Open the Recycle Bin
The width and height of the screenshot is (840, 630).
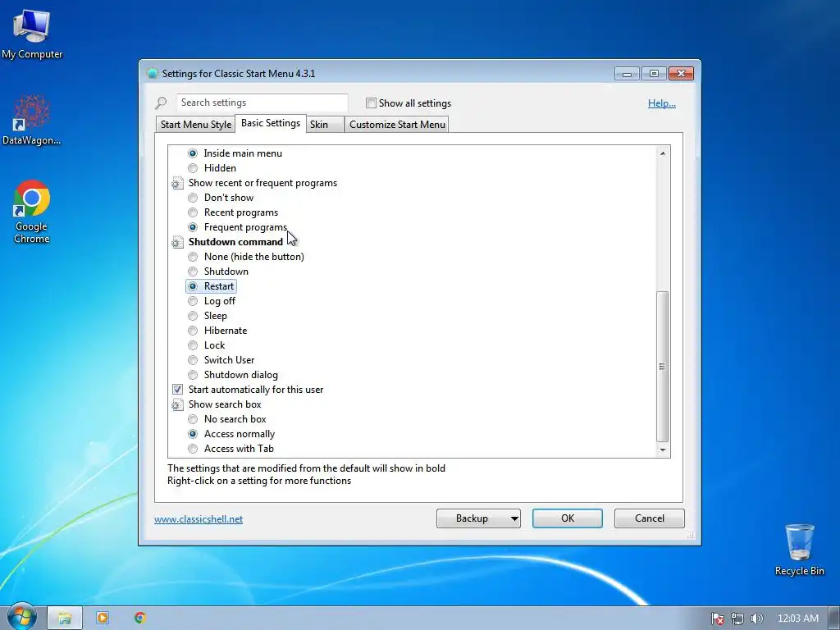click(x=799, y=550)
